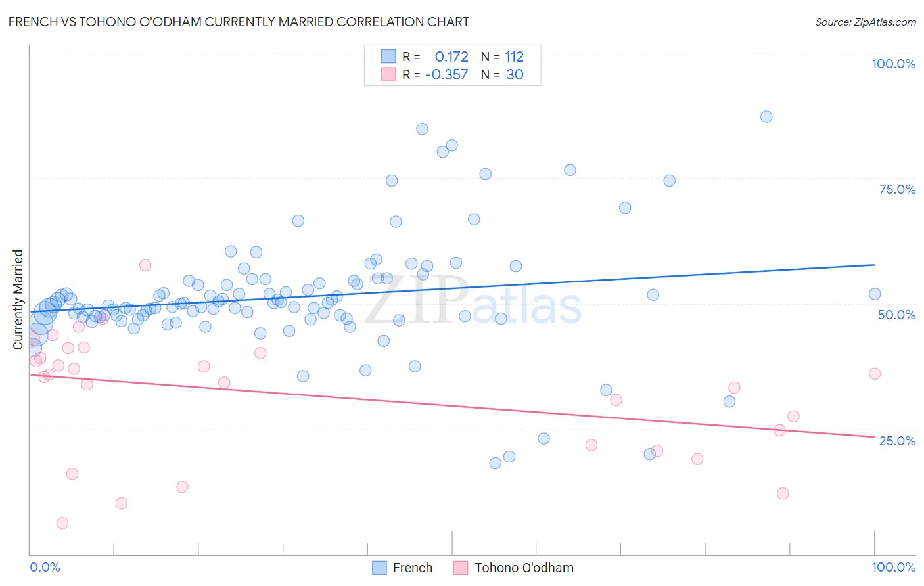Click the pink outlier point near 57% married
Screen dimensions: 924x586
(145, 265)
